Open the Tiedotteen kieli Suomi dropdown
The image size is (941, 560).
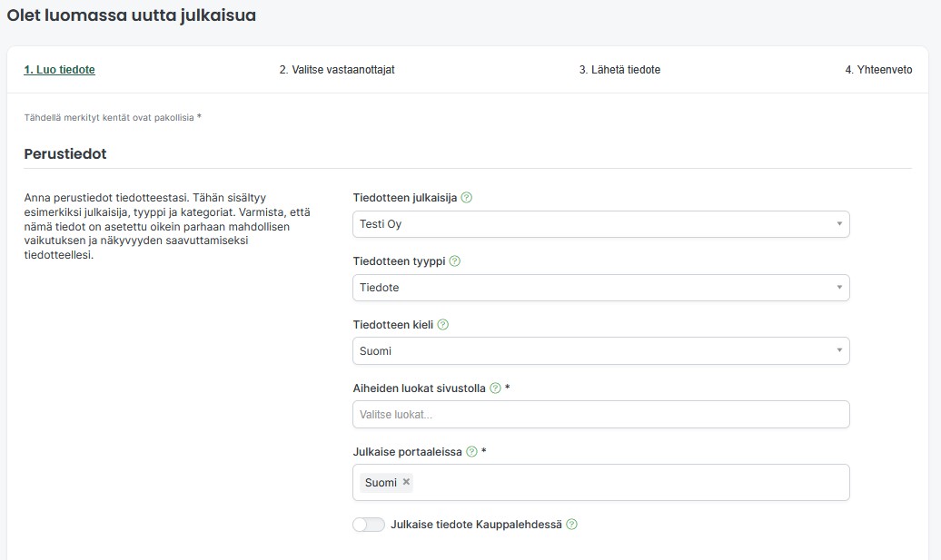(x=600, y=350)
